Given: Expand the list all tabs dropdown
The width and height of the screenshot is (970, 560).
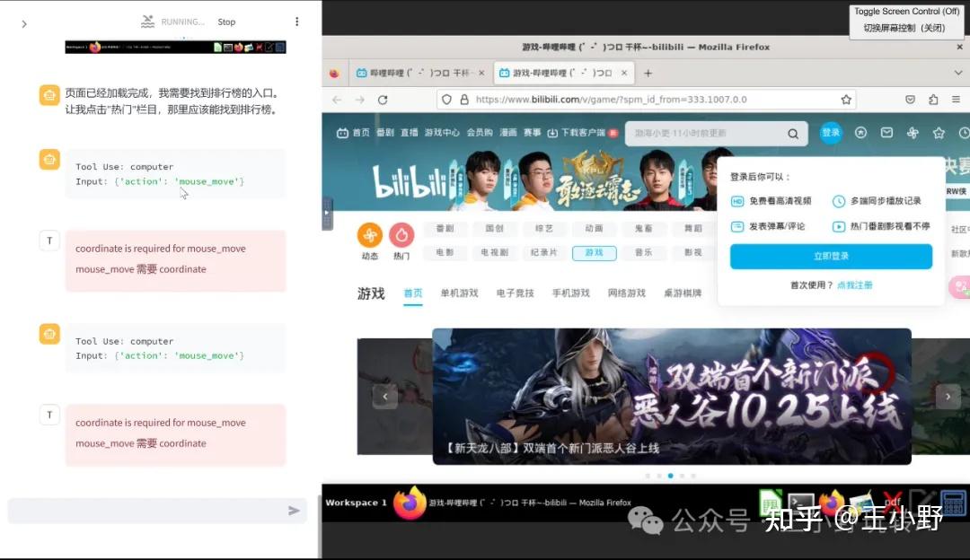Looking at the screenshot, I should [x=958, y=73].
